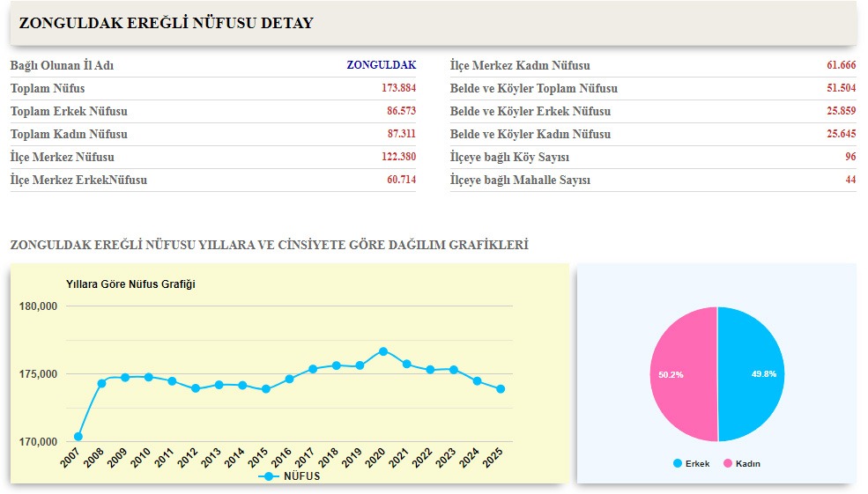Click the 2025 final data point

click(x=501, y=388)
